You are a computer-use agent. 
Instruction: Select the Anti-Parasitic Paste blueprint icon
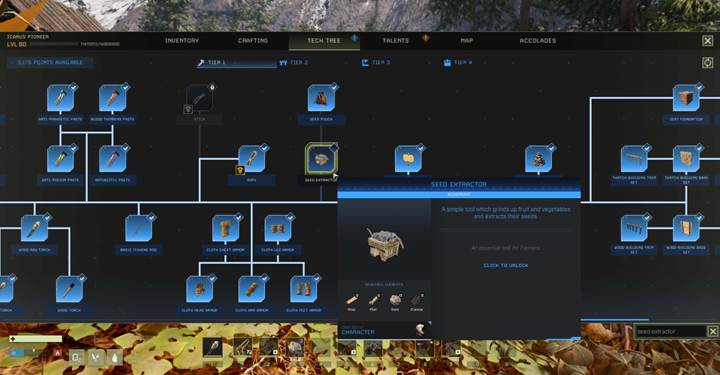(x=60, y=98)
